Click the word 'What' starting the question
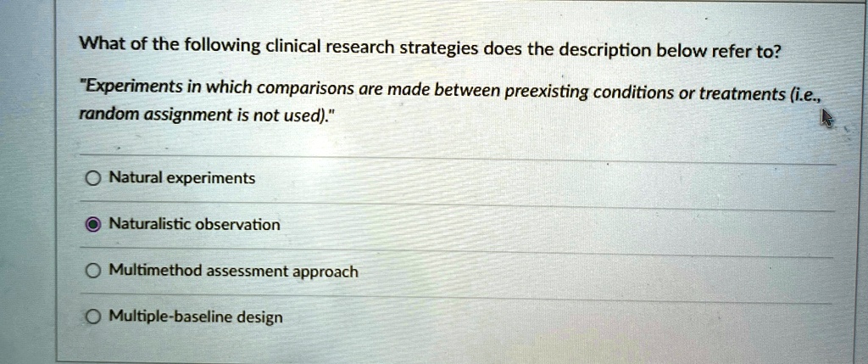868x364 pixels. pyautogui.click(x=103, y=43)
